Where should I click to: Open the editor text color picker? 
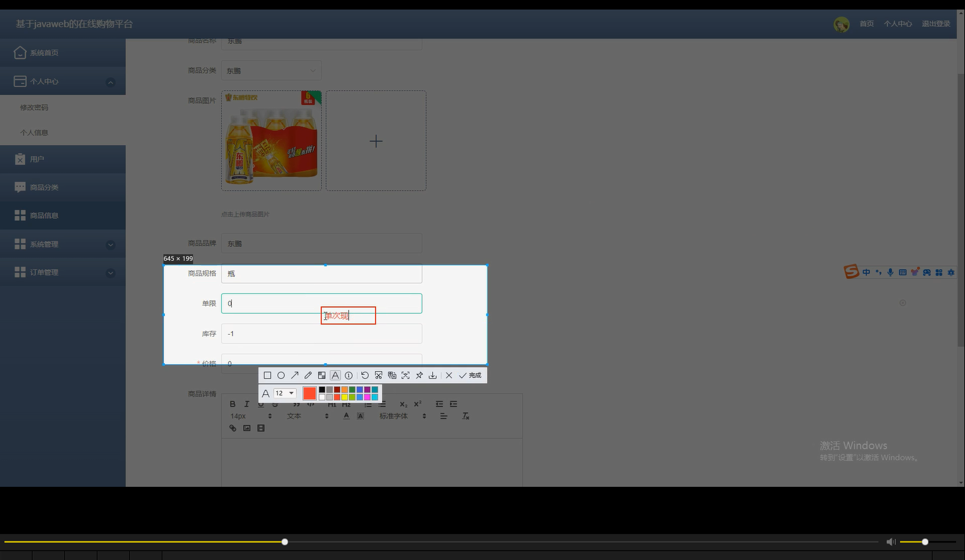pyautogui.click(x=346, y=416)
